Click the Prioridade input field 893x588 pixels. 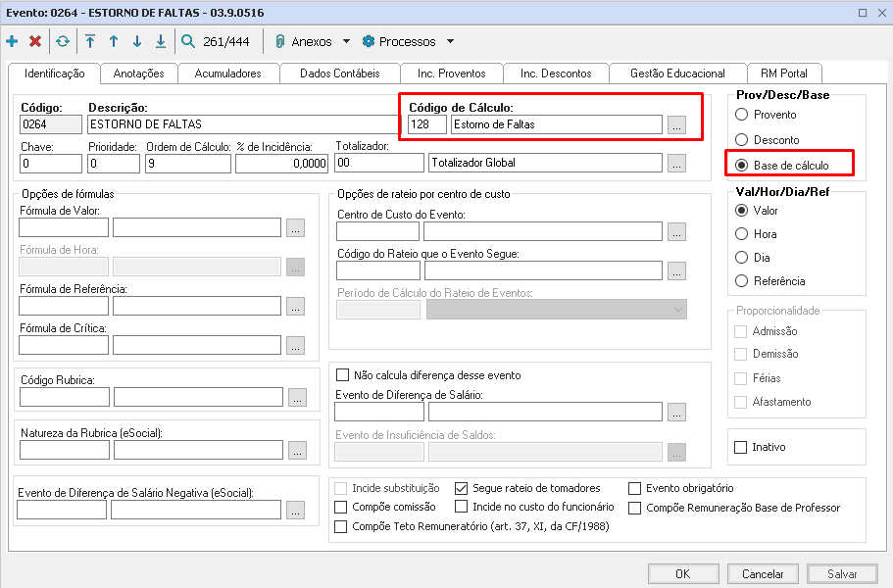114,164
